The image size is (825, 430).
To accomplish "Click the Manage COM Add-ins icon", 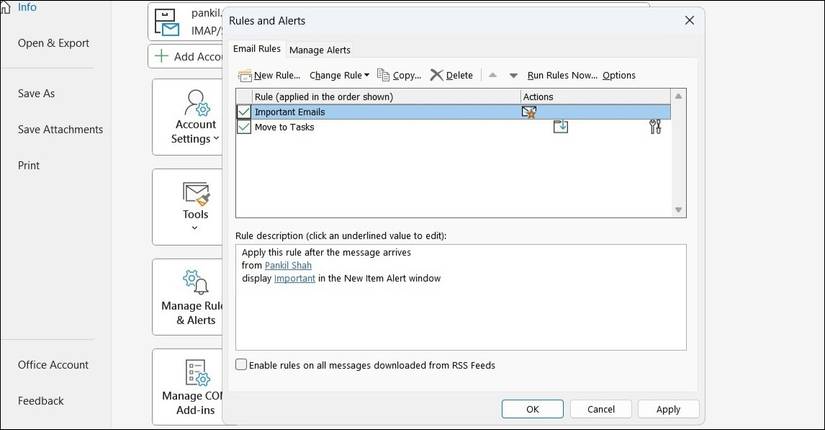I will click(x=195, y=372).
